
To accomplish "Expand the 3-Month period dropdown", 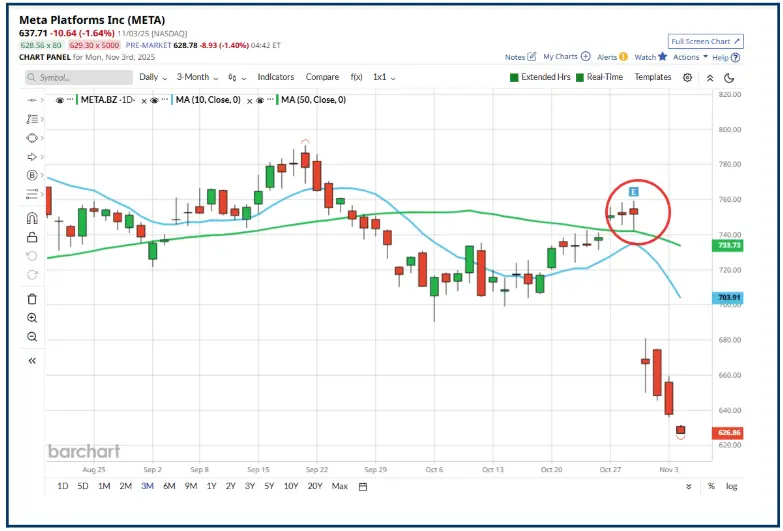I will tap(197, 77).
